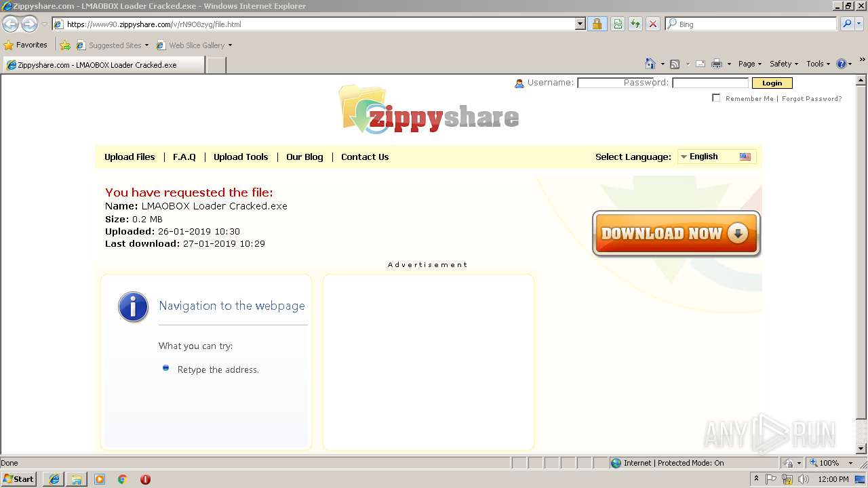Click the Add to Favorites Bar icon
This screenshot has height=488, width=868.
(x=65, y=45)
